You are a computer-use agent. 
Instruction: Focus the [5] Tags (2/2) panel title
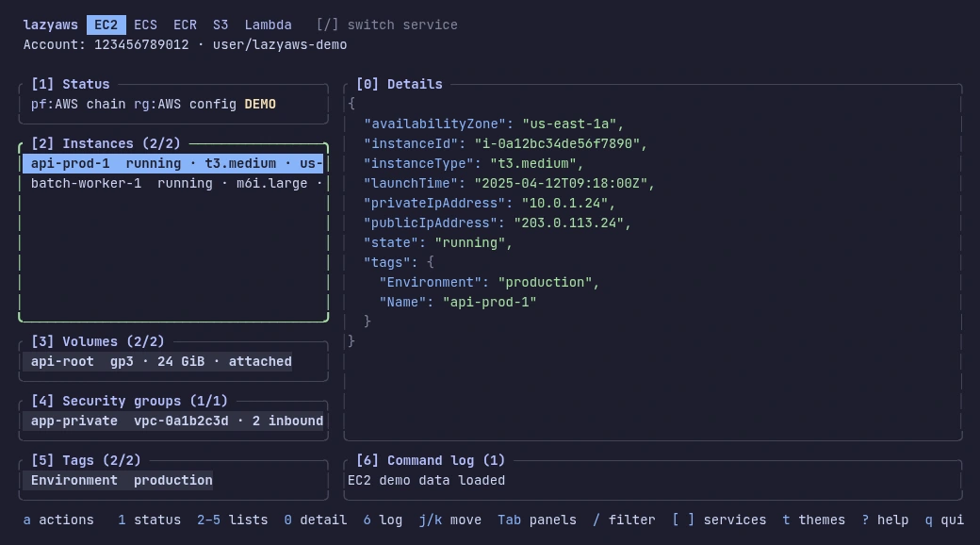pyautogui.click(x=86, y=460)
